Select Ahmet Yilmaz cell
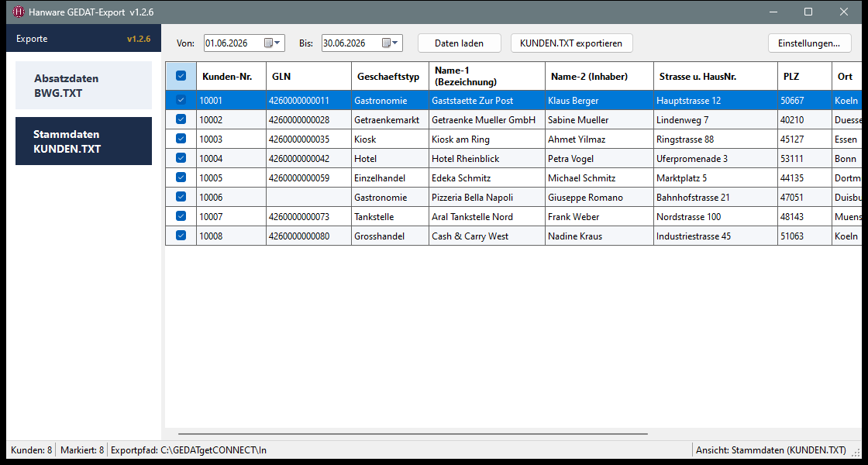This screenshot has height=465, width=868. tap(600, 139)
